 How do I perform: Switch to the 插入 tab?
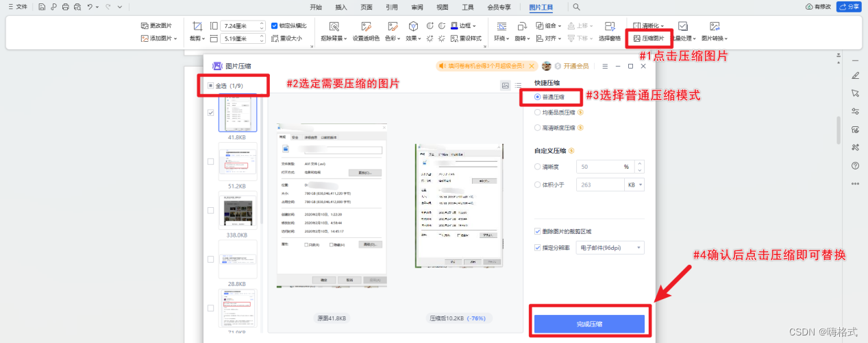341,7
